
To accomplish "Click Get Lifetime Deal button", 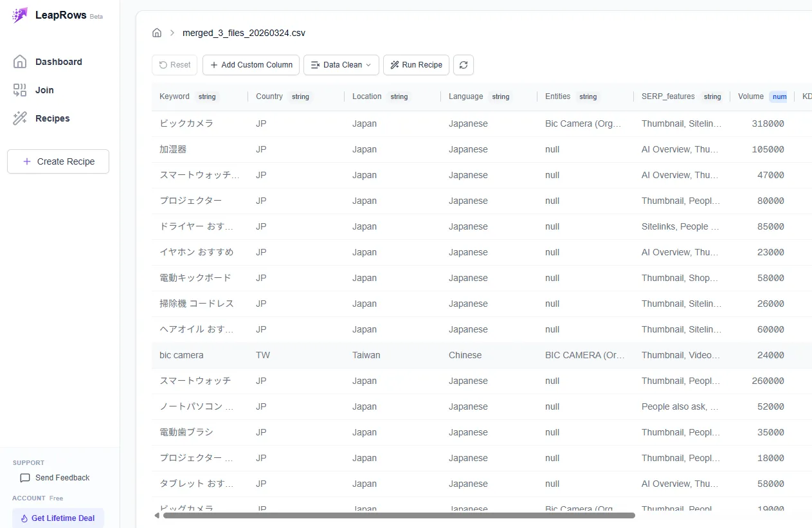I will [x=58, y=518].
